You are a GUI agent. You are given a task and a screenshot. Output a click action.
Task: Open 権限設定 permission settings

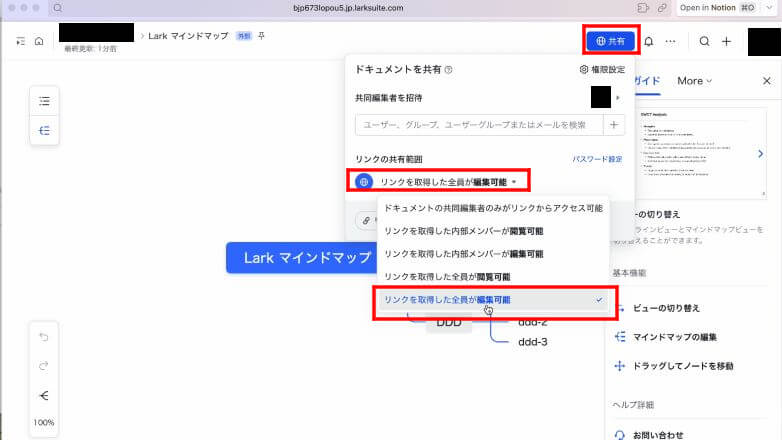(602, 69)
